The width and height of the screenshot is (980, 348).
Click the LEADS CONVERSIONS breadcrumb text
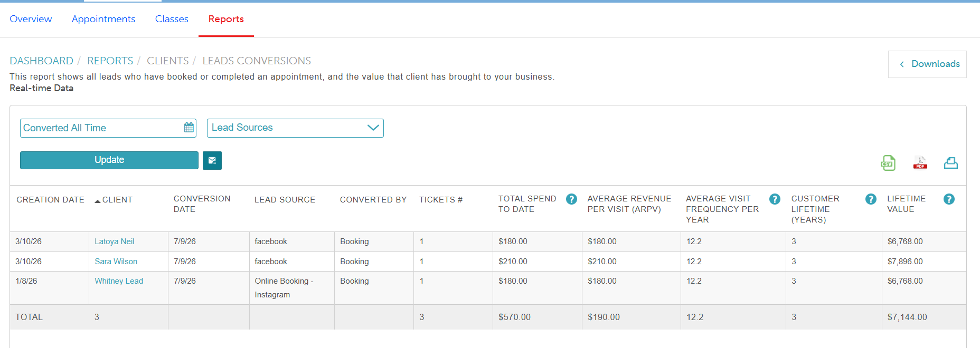257,61
